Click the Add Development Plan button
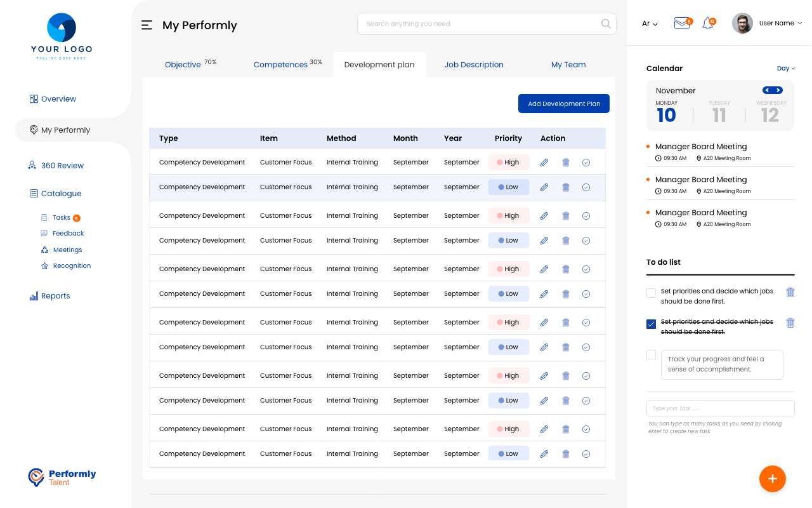Screen dimensions: 812x508 (563, 104)
